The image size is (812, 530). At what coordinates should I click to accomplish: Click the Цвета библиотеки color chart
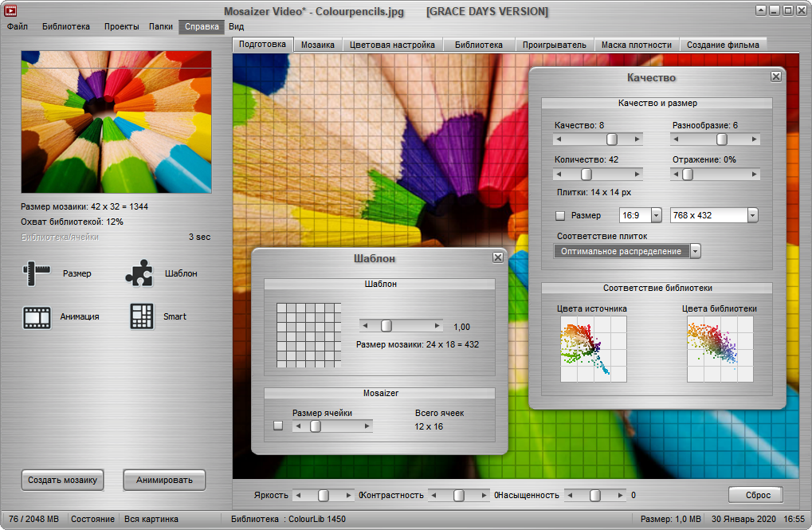[720, 349]
